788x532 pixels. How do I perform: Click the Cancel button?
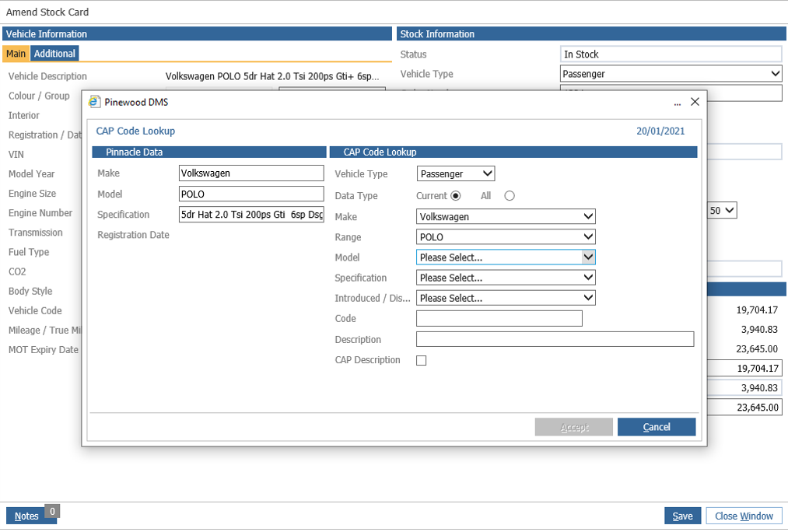[657, 427]
